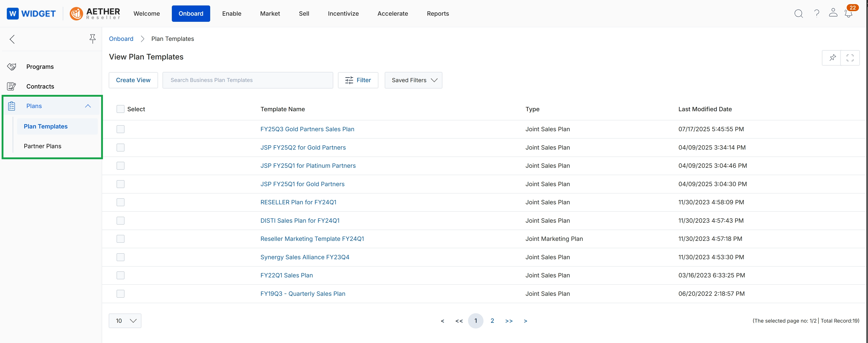Click the Widget logo
The image size is (868, 343).
[x=31, y=13]
